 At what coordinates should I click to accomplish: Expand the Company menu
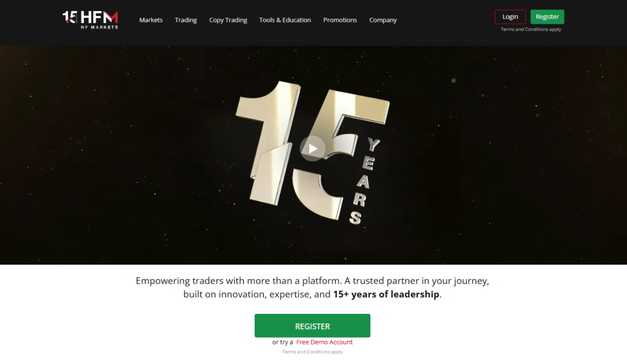383,20
